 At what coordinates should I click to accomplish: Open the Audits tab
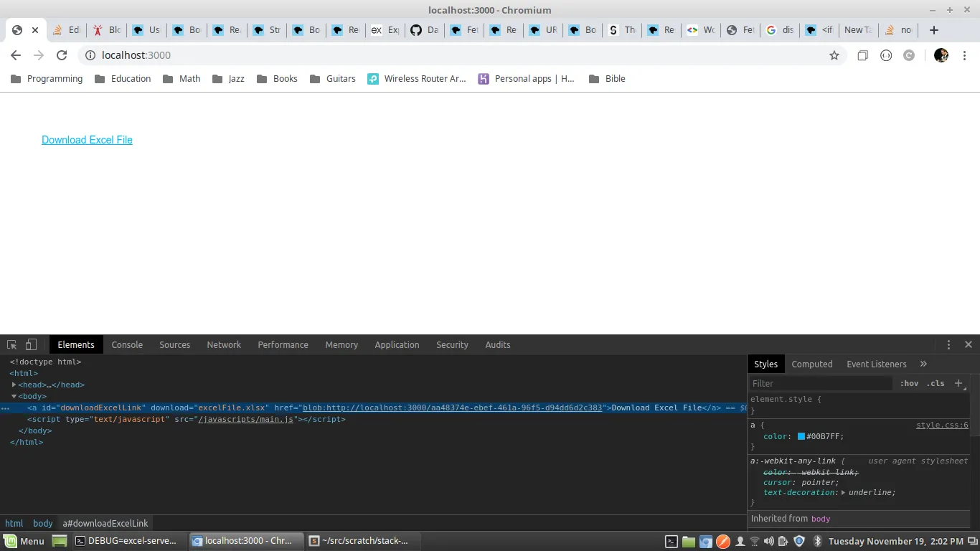[497, 344]
